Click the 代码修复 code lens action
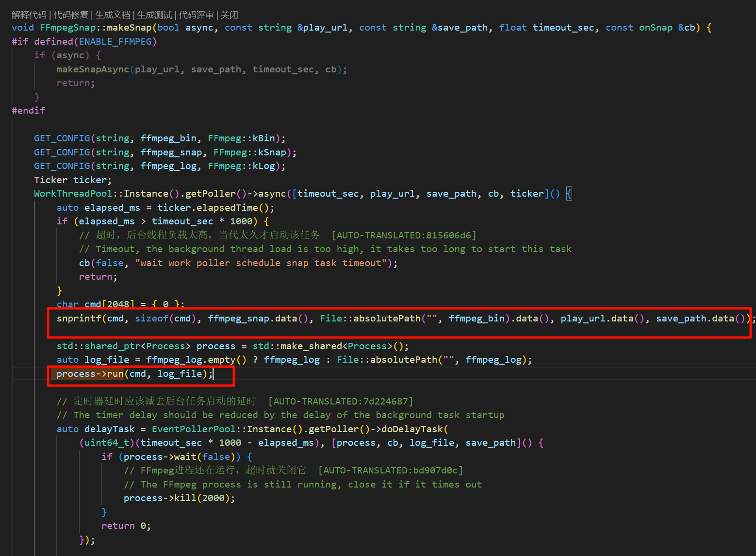Viewport: 756px width, 556px height. point(71,15)
